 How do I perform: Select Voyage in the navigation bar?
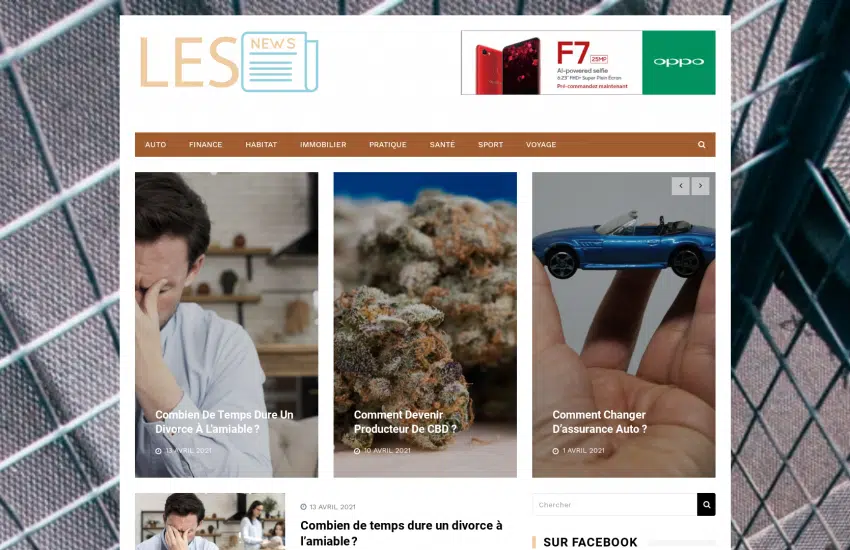(x=541, y=145)
